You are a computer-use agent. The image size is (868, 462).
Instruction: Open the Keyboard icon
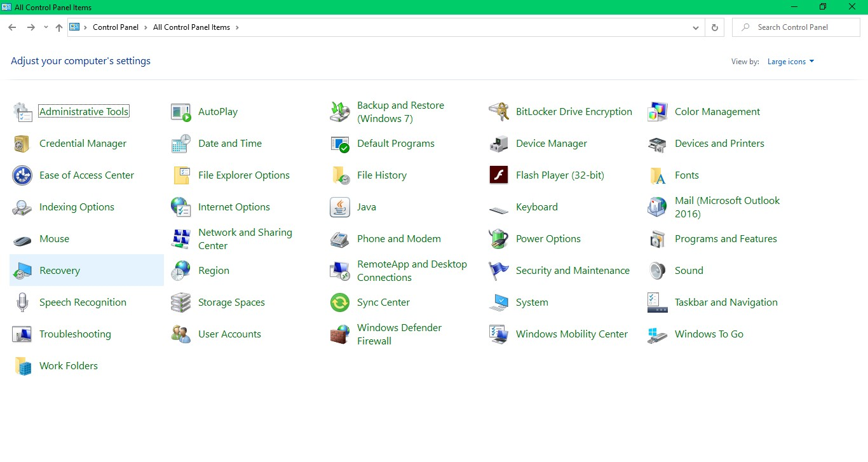tap(499, 208)
